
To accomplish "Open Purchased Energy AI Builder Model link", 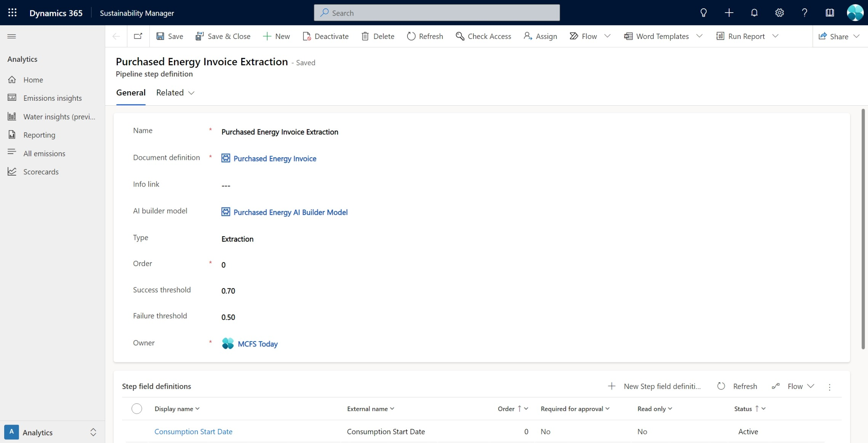I will [x=290, y=212].
